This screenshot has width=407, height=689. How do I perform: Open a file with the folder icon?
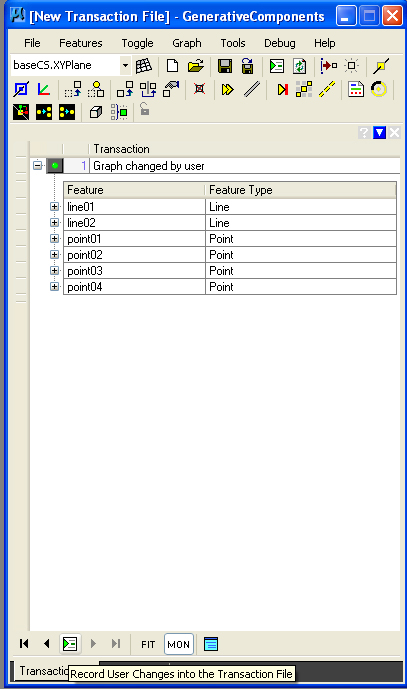coord(196,66)
